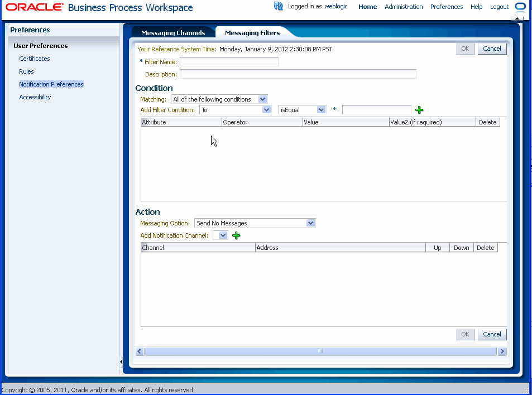532x395 pixels.
Task: Click the weblogic username link
Action: (336, 7)
